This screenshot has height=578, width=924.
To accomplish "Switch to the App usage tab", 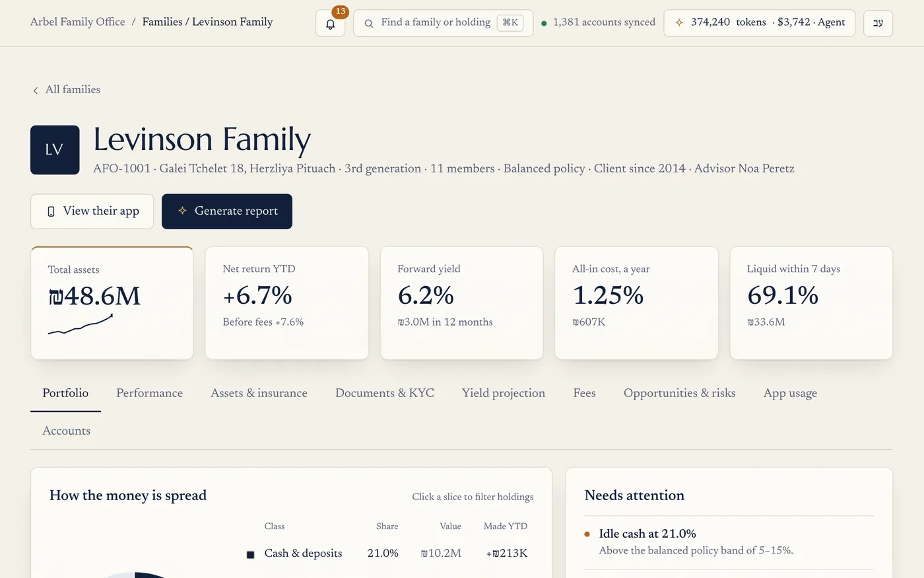I will [790, 393].
